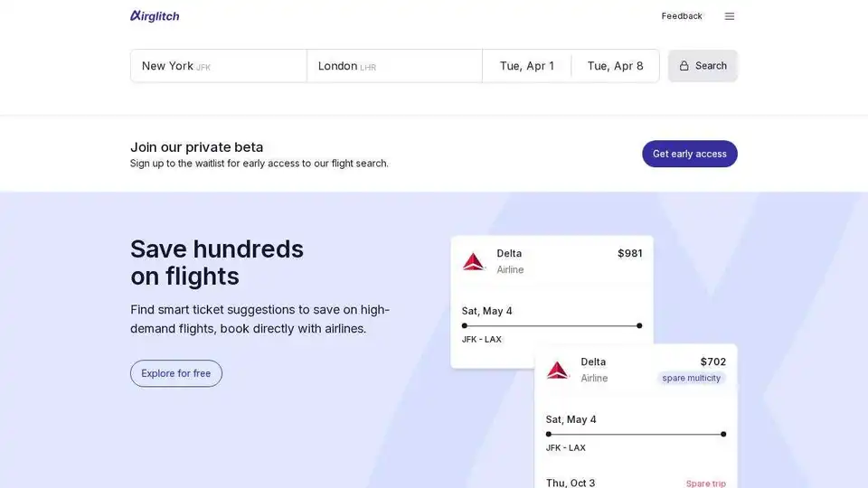868x488 pixels.
Task: Click the Airglitch logo
Action: click(x=155, y=16)
